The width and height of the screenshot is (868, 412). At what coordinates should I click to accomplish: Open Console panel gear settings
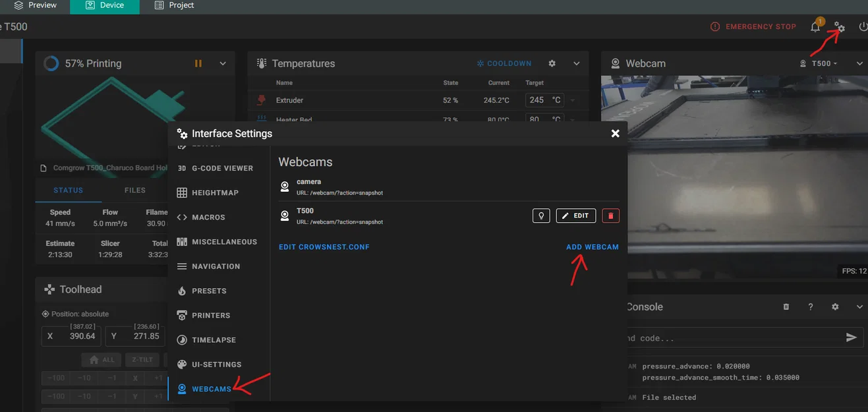pyautogui.click(x=835, y=307)
